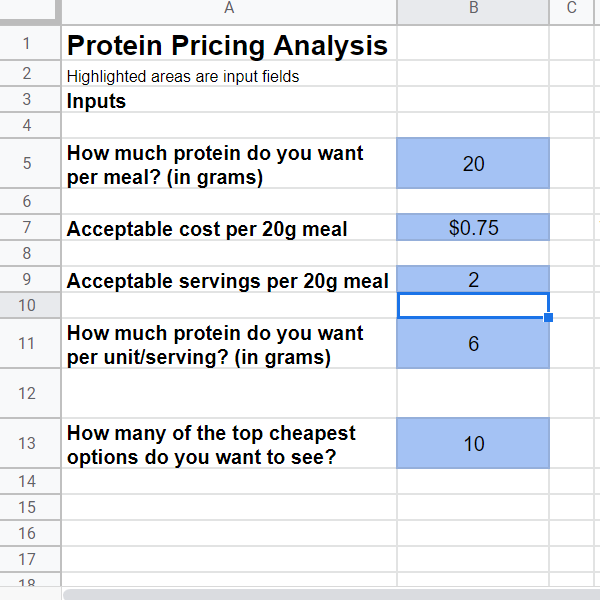Viewport: 600px width, 600px height.
Task: Click 'Acceptable cost per 20g meal' label cell
Action: 229,227
